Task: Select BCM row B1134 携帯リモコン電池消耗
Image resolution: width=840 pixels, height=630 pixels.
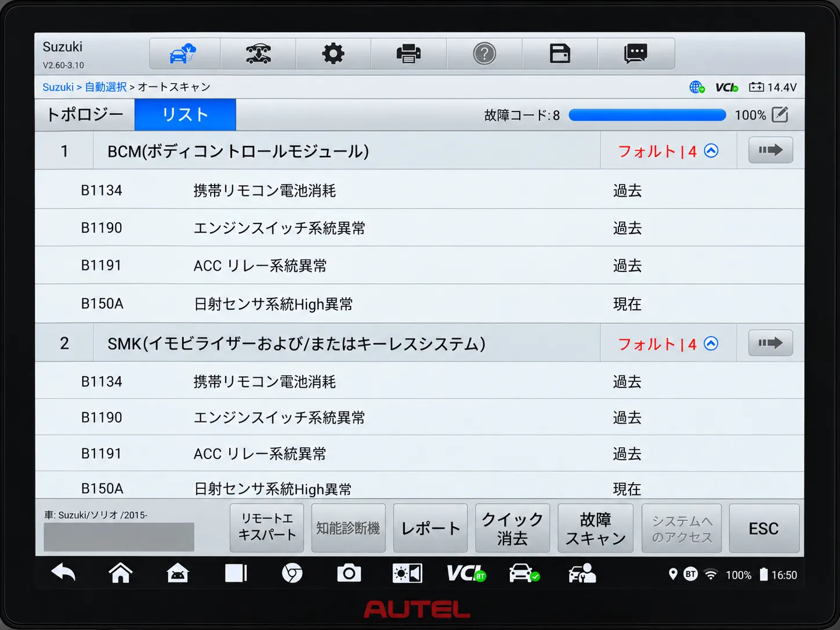Action: 419,190
